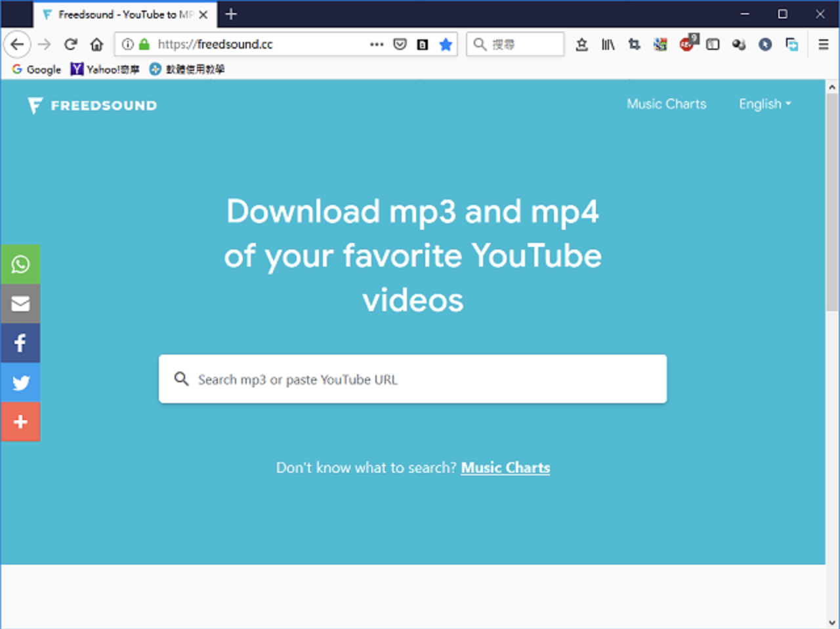Share the page via WhatsApp icon
This screenshot has width=840, height=629.
pyautogui.click(x=20, y=264)
